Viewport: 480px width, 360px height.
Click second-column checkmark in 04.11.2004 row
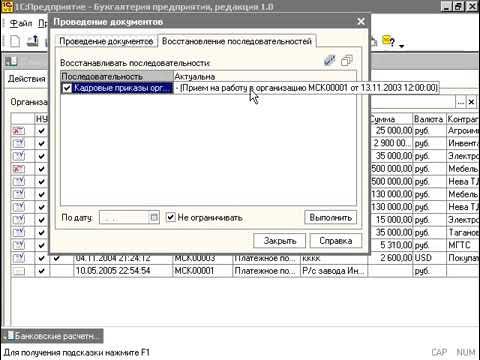(57, 258)
